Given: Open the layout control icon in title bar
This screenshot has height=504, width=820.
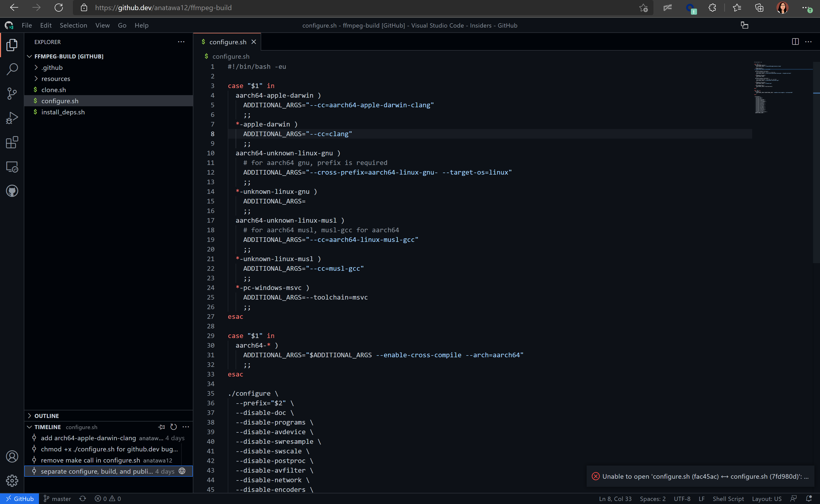Looking at the screenshot, I should [745, 25].
